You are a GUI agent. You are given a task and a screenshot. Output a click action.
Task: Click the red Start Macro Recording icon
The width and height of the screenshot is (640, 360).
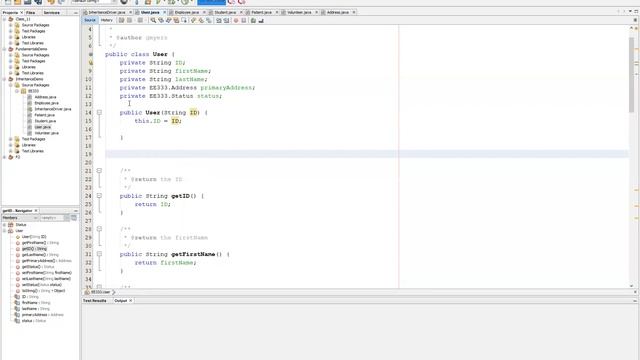click(x=236, y=20)
